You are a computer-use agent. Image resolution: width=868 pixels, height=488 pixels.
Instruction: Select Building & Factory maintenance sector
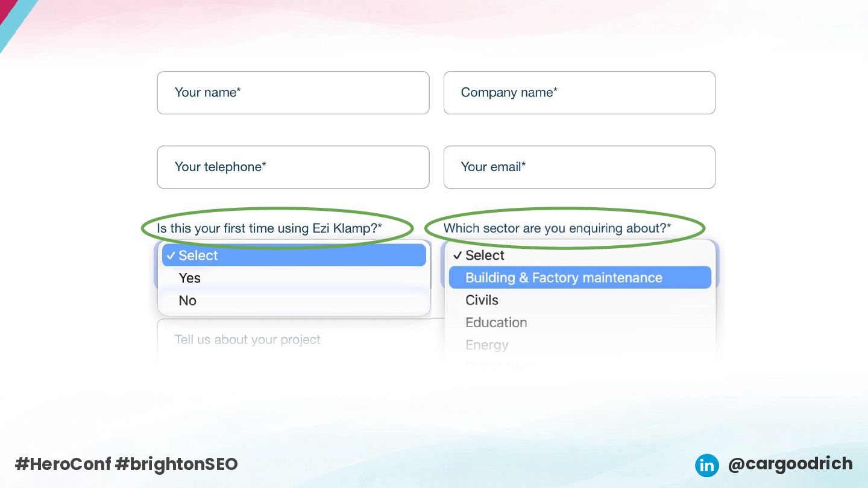click(564, 278)
